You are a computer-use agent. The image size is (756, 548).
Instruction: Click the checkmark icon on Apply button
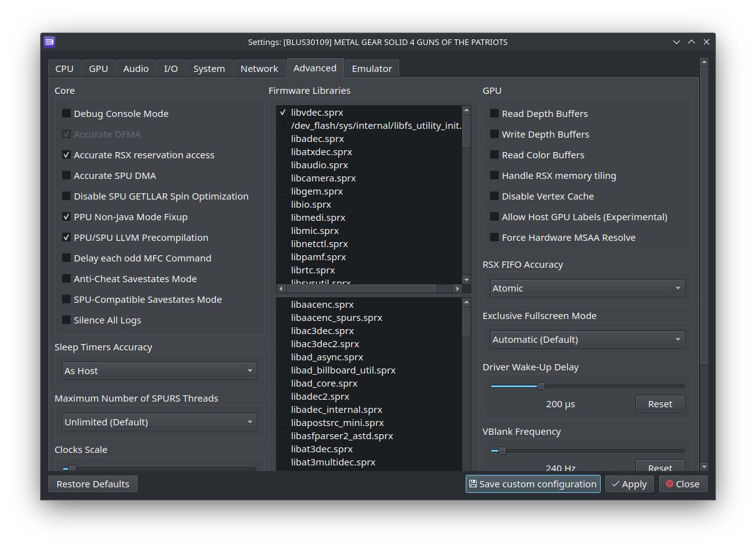click(616, 484)
